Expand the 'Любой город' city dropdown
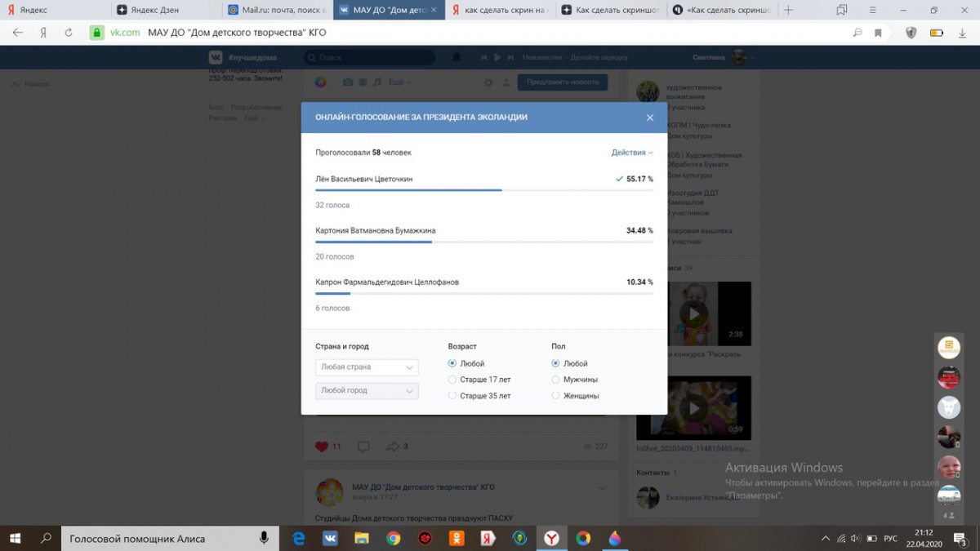 click(367, 391)
